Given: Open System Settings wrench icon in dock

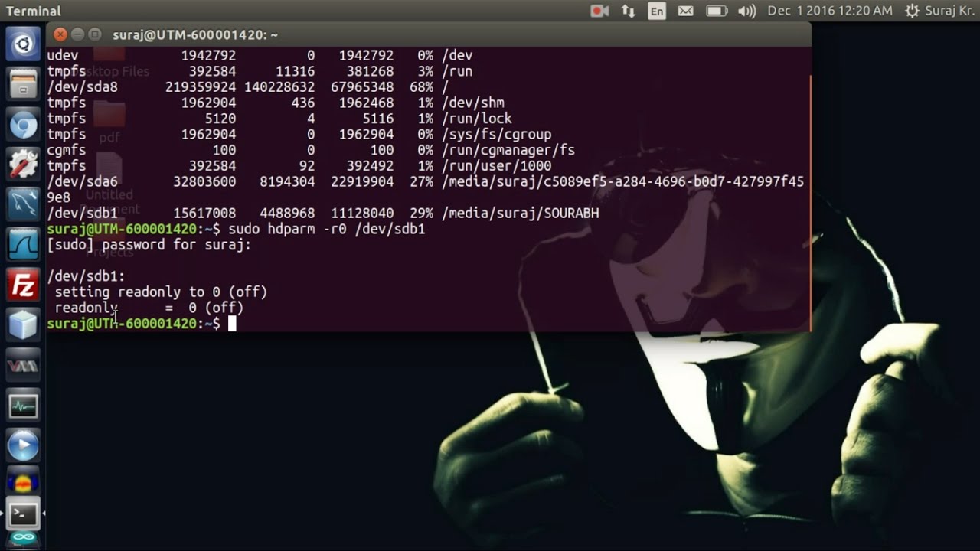Looking at the screenshot, I should tap(23, 164).
